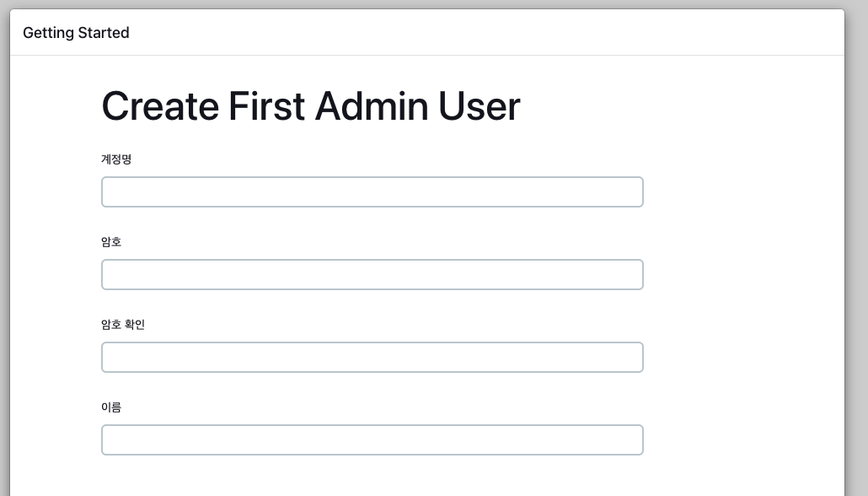Click the Getting Started title
The image size is (868, 496).
point(76,33)
